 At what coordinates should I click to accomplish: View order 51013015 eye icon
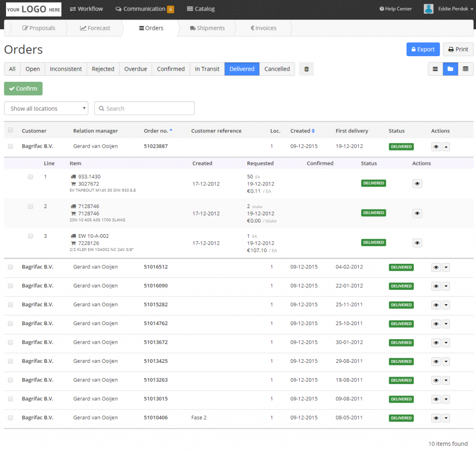(x=436, y=399)
